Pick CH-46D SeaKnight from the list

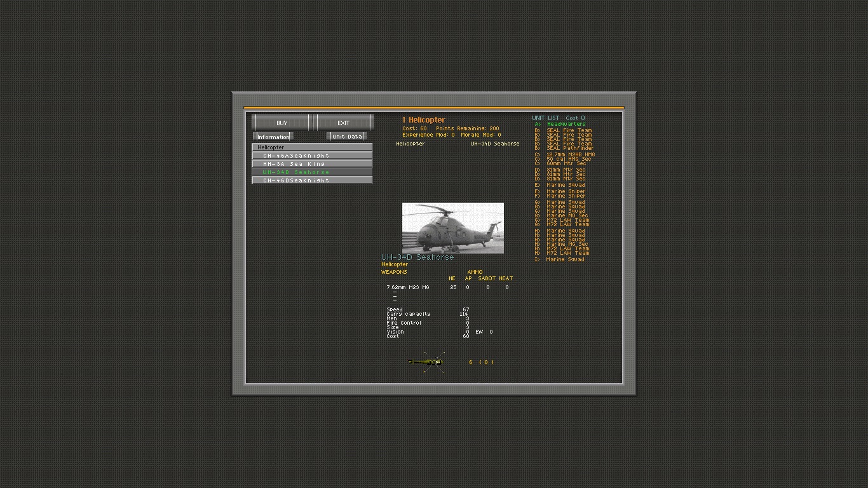click(x=312, y=180)
